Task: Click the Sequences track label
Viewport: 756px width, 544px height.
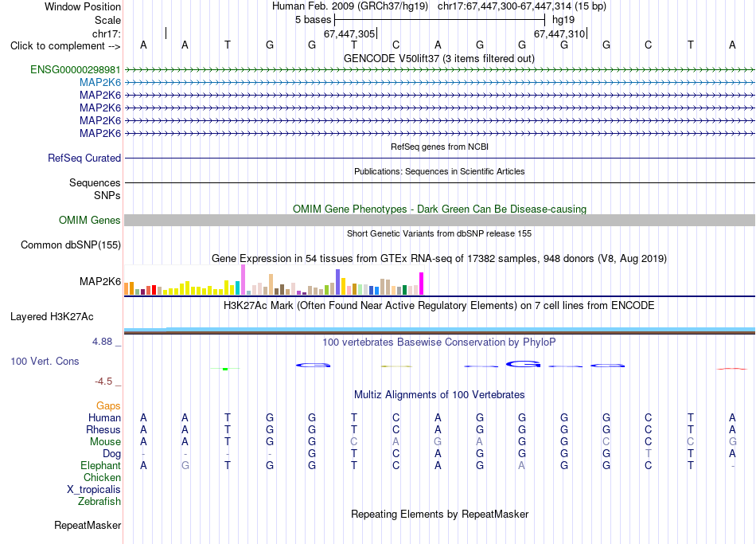Action: (x=95, y=182)
